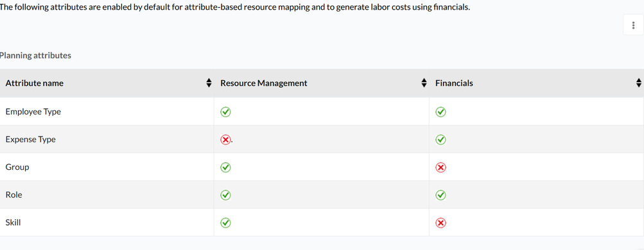
Task: Click green check for Skill Resource Management
Action: tap(225, 223)
